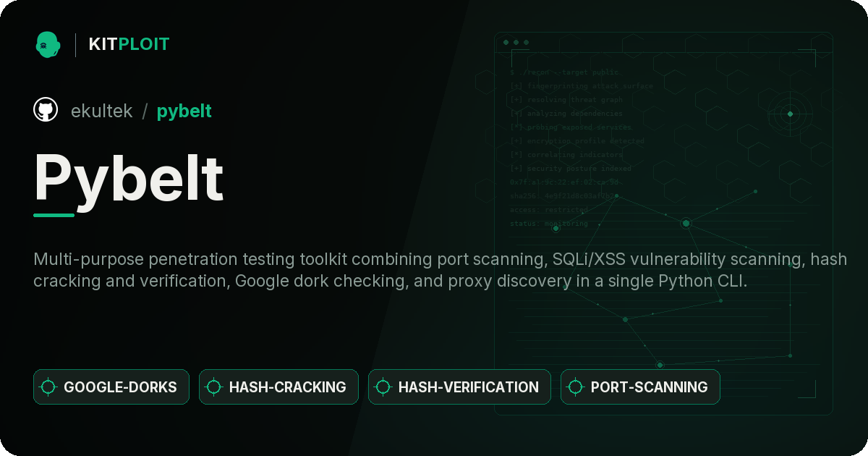Select the HASH-VERIFICATION tag
The image size is (868, 456).
pos(459,387)
